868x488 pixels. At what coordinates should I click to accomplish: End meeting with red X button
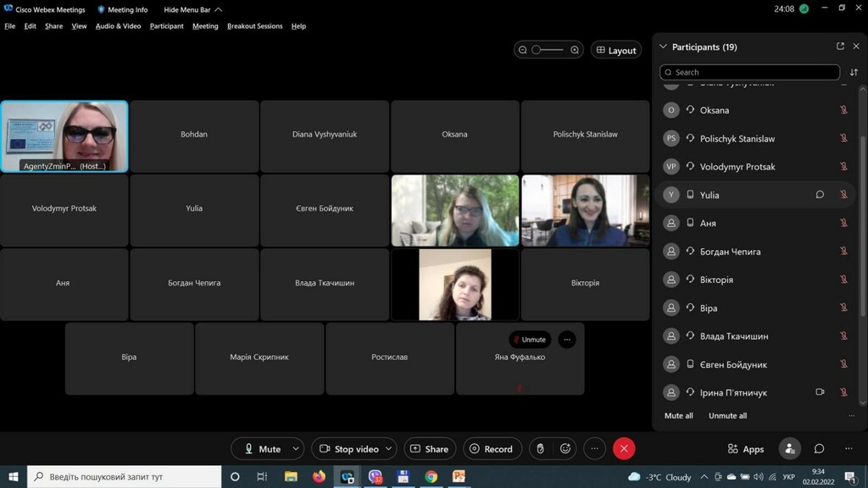coord(624,449)
